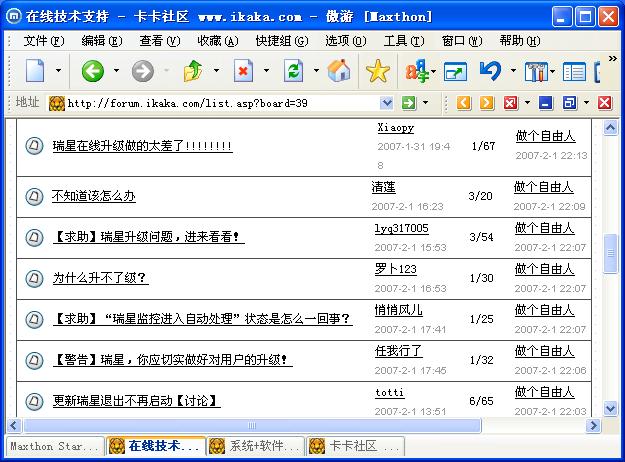Switch to previous tab with orange left arrow

pos(463,103)
